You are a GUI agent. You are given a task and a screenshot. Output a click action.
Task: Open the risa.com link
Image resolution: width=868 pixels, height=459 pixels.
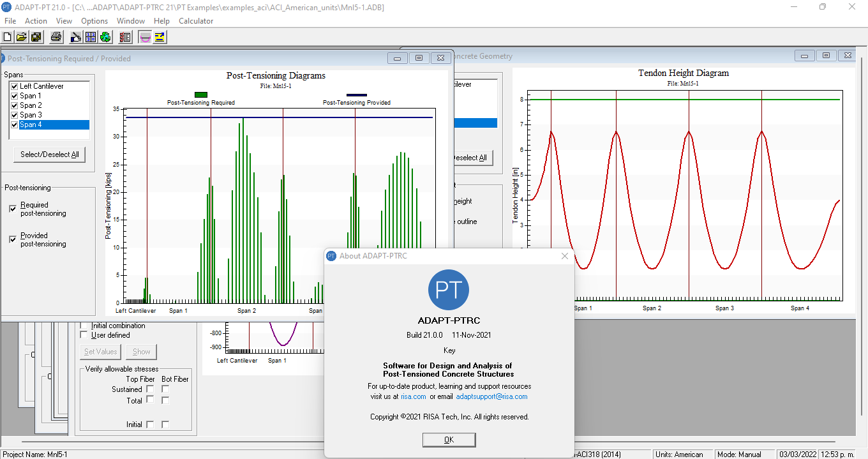(413, 396)
